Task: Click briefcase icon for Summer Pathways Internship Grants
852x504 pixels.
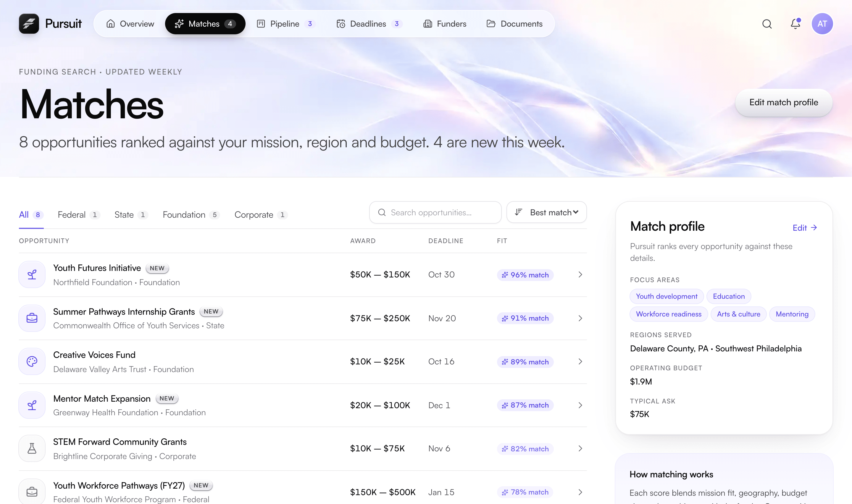Action: (32, 318)
